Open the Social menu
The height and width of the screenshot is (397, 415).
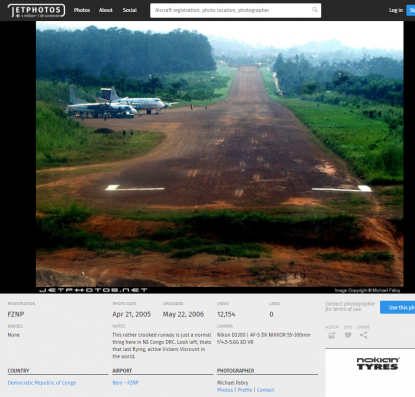[130, 10]
